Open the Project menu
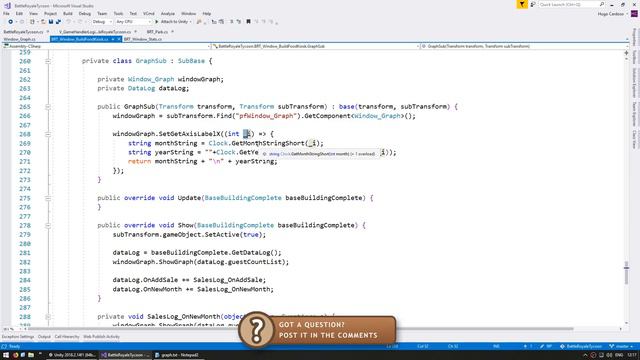The image size is (640, 360). [x=50, y=13]
